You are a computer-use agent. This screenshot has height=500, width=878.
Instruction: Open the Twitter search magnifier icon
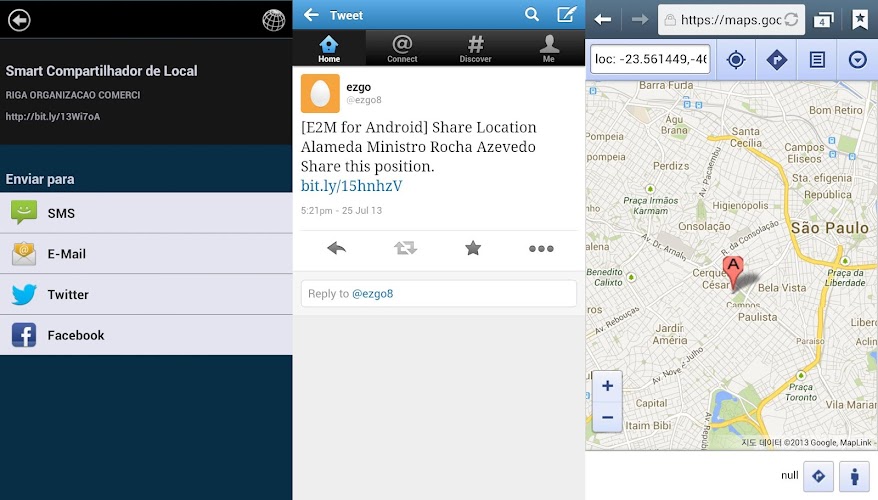click(x=532, y=14)
